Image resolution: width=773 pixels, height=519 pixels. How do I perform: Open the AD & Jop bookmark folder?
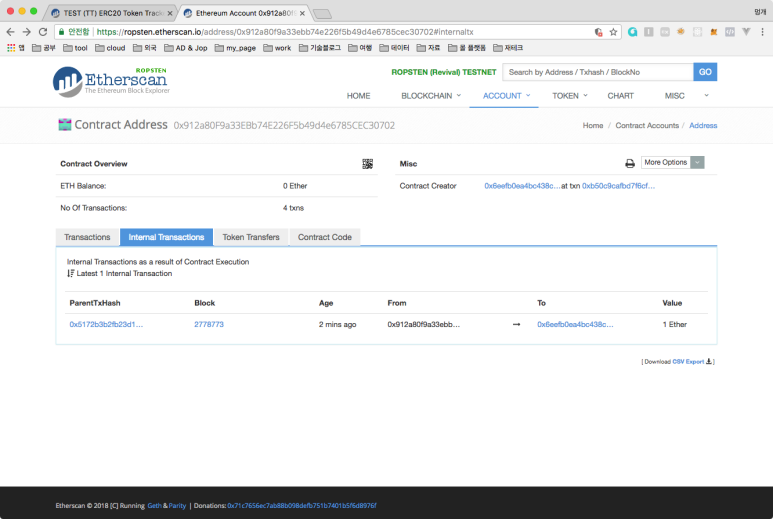[186, 48]
